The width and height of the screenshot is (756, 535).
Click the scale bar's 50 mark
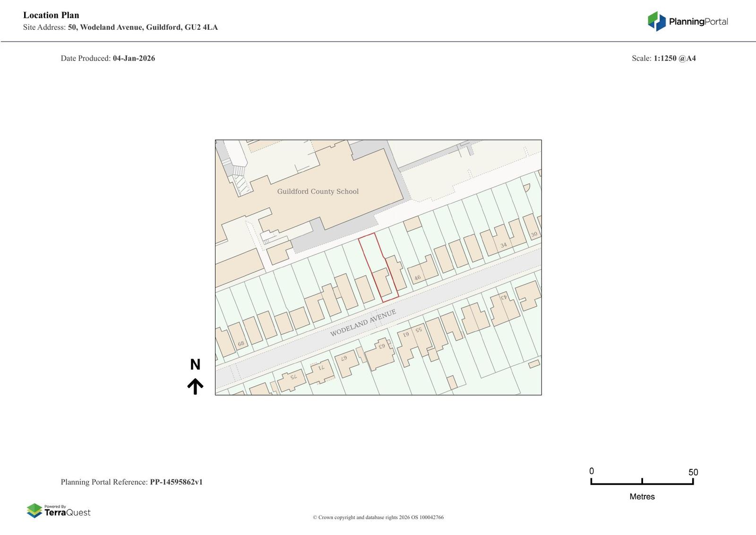[x=693, y=473]
